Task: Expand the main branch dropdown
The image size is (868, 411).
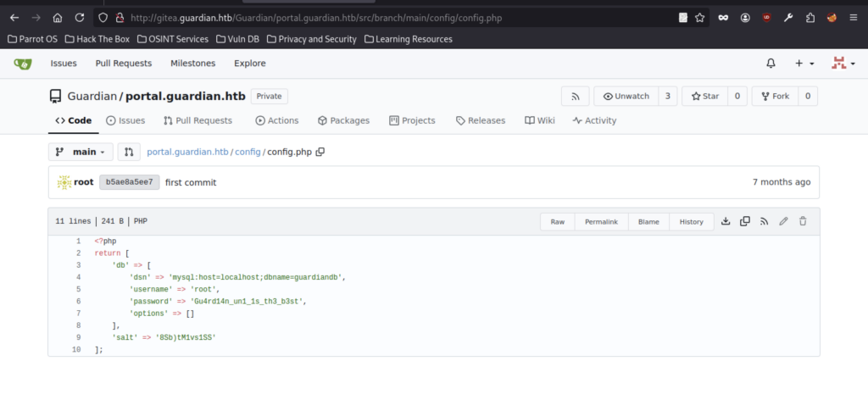Action: pyautogui.click(x=81, y=153)
